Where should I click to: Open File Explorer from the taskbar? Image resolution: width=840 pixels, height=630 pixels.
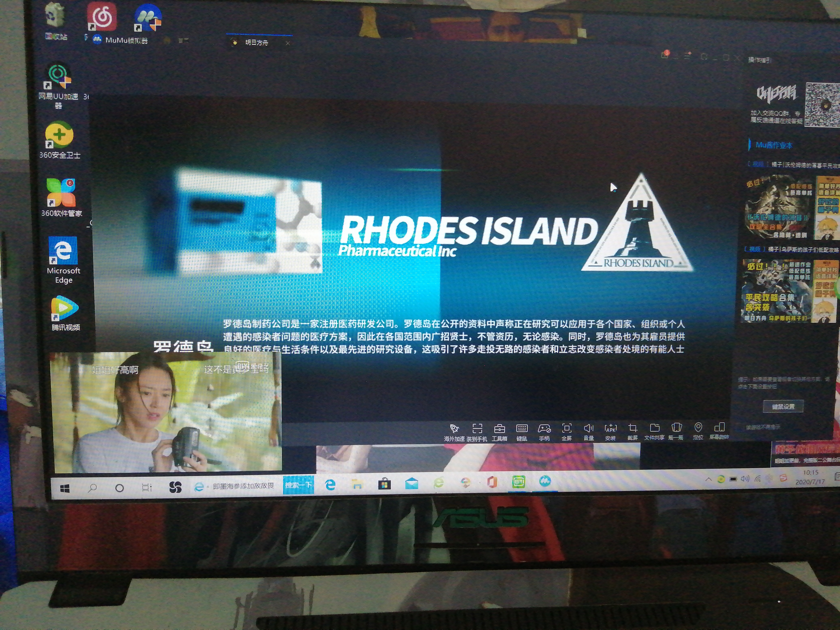(357, 484)
